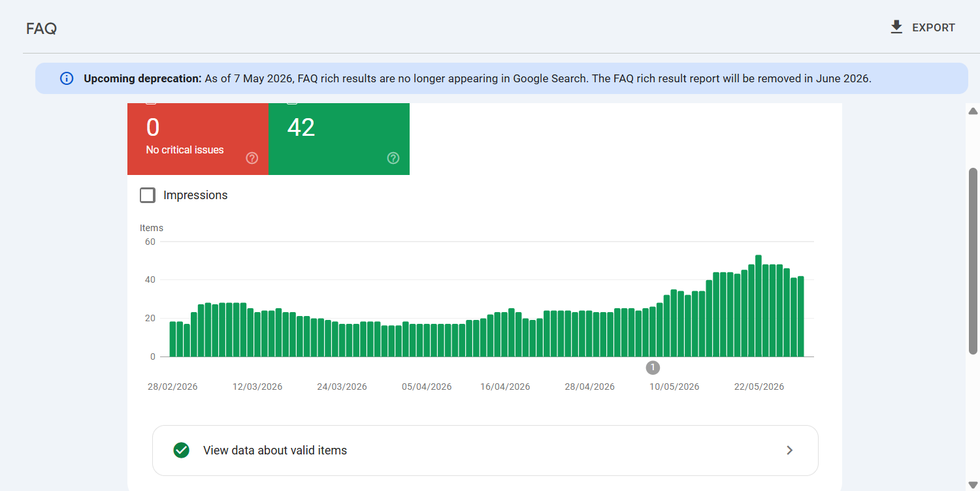Enable the Impressions checkbox
The image size is (980, 491).
[x=148, y=195]
